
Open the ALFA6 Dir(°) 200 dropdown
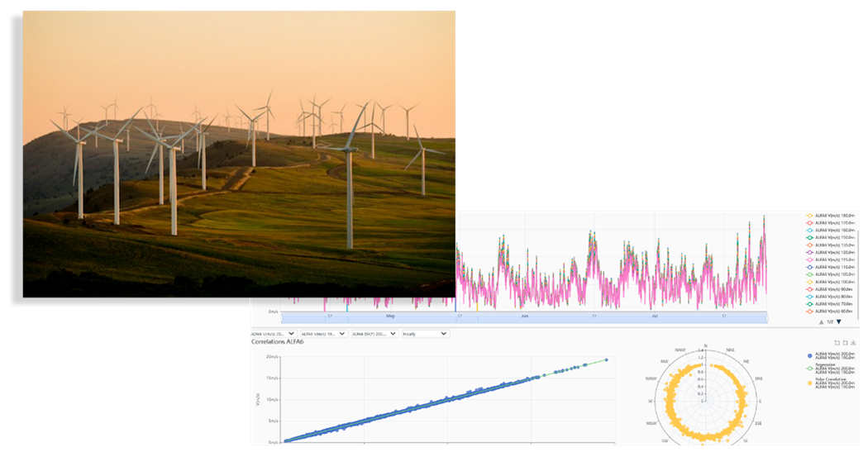[373, 334]
